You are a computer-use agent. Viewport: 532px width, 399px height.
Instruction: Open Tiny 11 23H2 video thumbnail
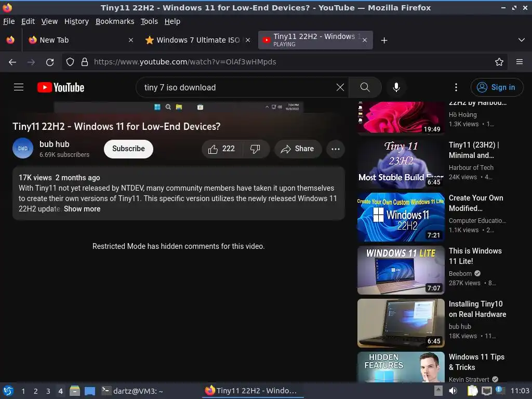tap(401, 164)
